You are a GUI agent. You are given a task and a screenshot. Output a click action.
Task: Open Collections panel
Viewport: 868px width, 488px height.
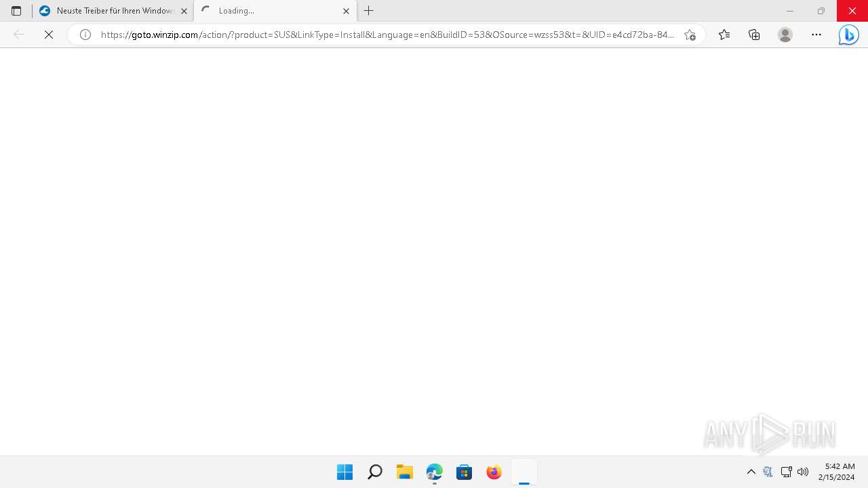(754, 35)
